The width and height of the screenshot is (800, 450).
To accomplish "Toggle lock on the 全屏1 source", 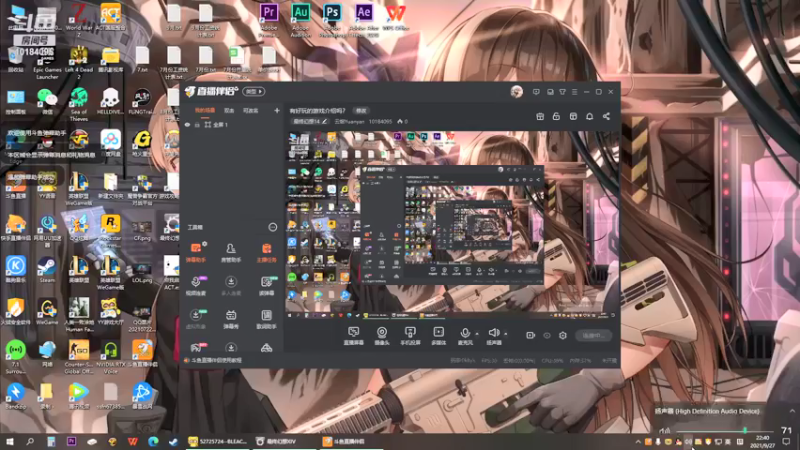I will pyautogui.click(x=197, y=124).
